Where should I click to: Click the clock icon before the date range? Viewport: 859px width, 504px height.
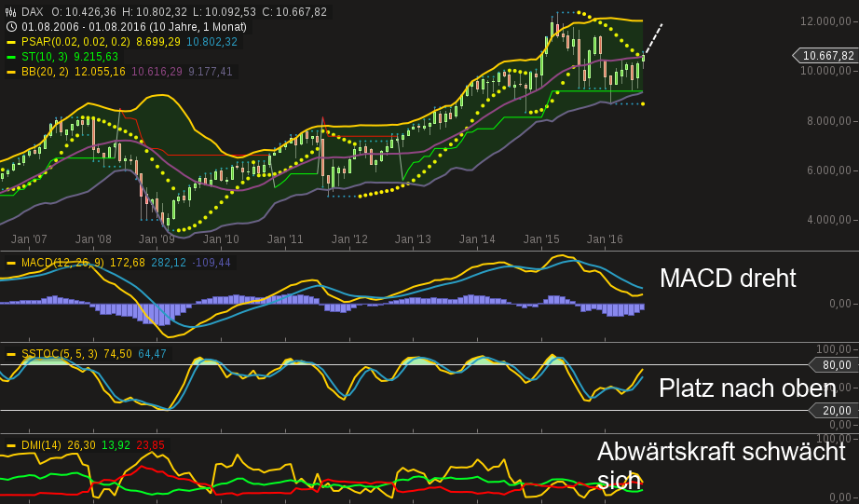[x=11, y=27]
